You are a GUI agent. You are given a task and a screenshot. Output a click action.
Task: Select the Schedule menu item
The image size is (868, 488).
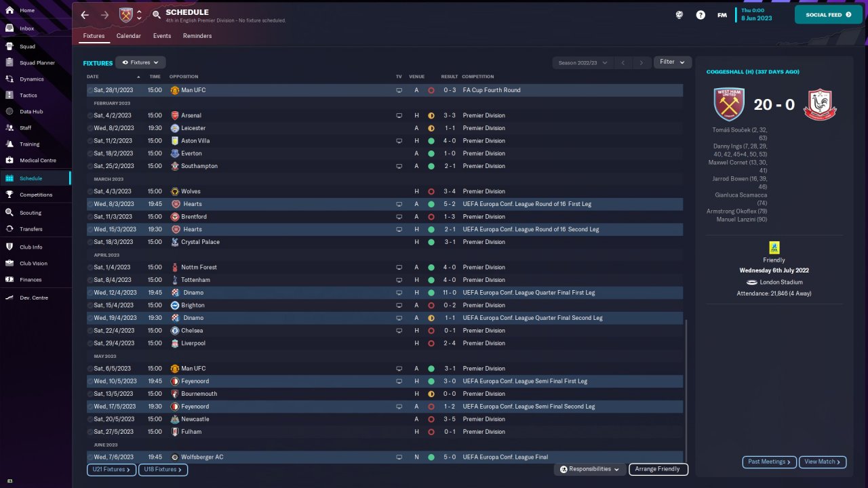[35, 178]
